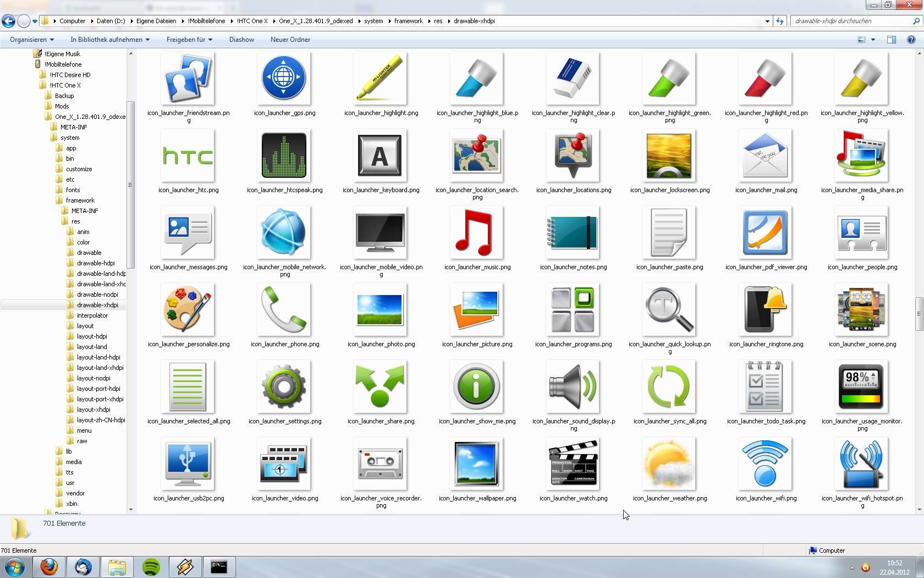Refresh the folder view
The image size is (924, 578).
780,21
